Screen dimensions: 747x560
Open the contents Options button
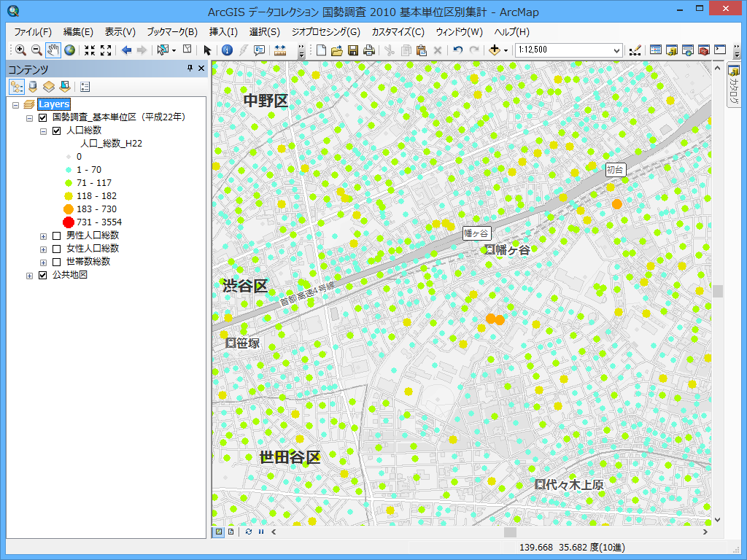coord(85,87)
